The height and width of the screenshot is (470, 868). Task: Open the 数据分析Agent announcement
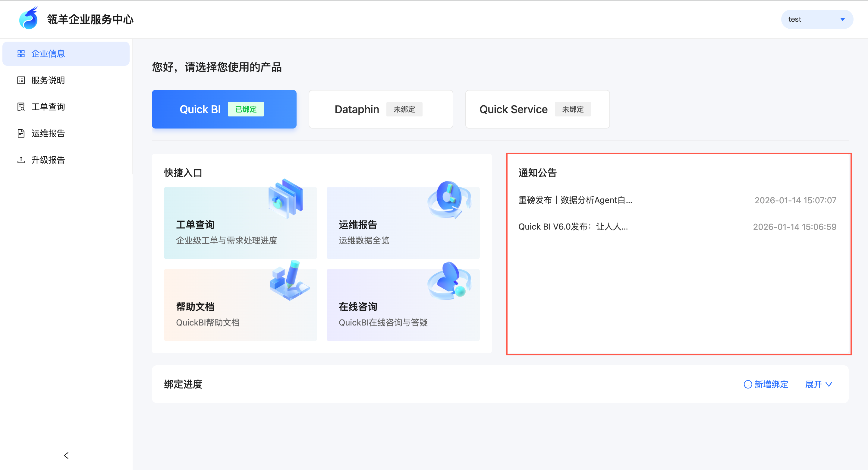point(575,200)
